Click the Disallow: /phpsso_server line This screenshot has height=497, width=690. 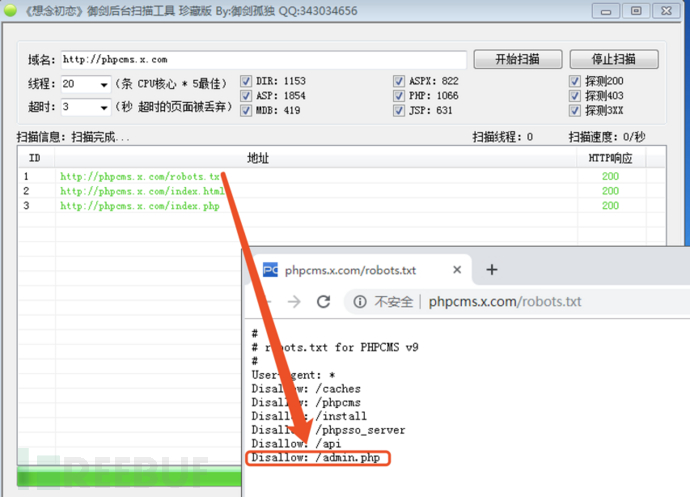click(328, 430)
